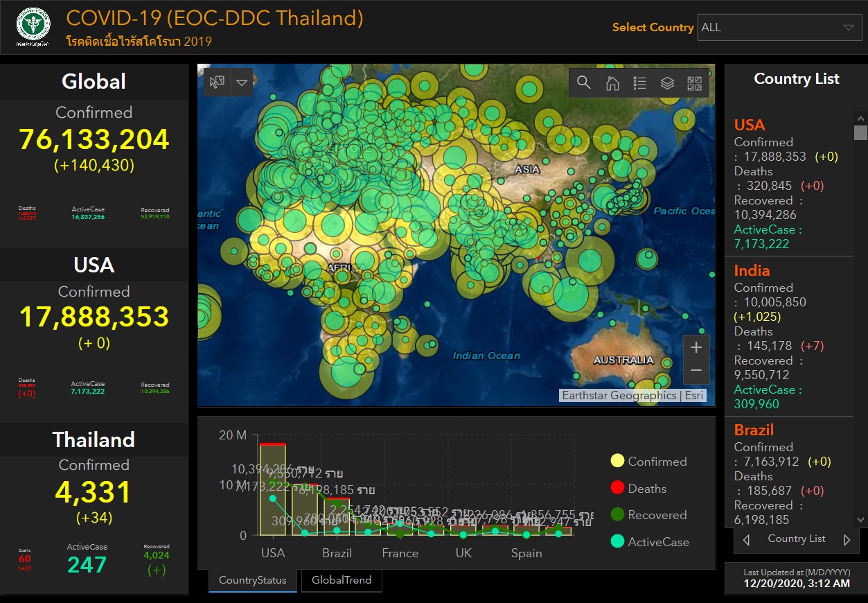
Task: Open the map legend list
Action: pyautogui.click(x=639, y=83)
